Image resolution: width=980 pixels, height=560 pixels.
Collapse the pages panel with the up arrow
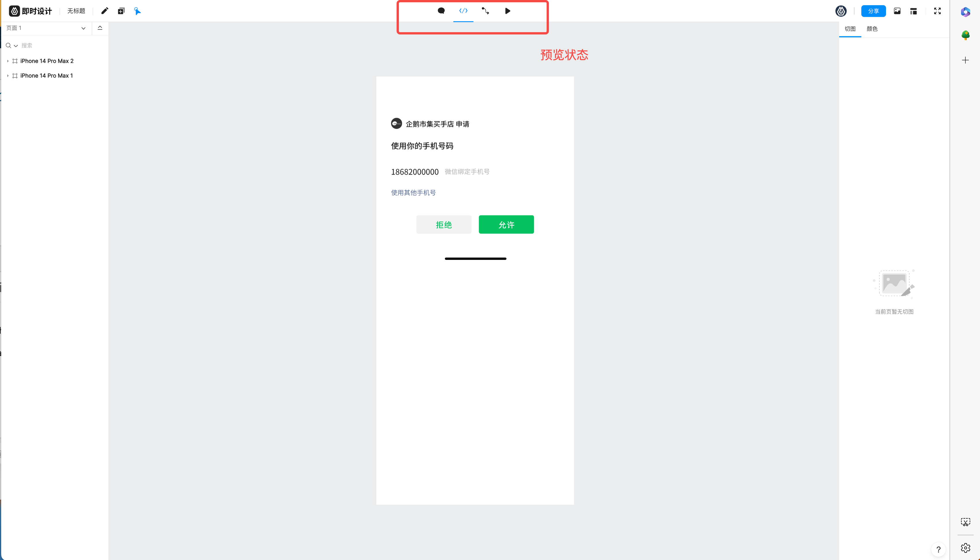click(x=100, y=28)
